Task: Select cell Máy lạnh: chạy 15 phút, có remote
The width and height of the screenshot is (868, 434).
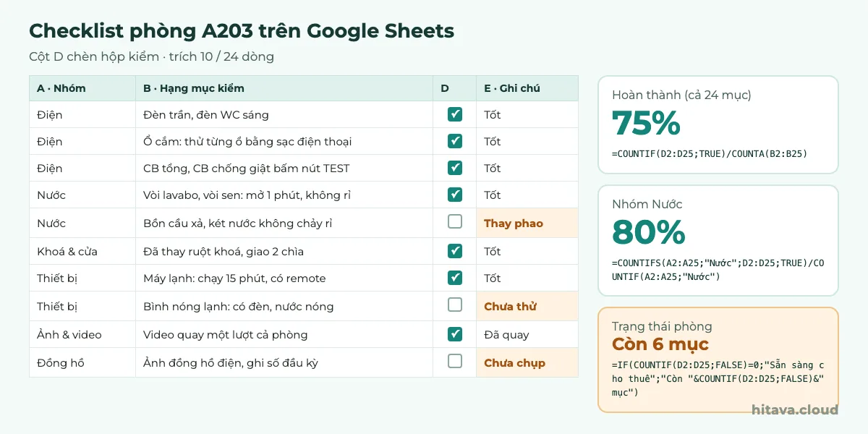Action: point(284,278)
